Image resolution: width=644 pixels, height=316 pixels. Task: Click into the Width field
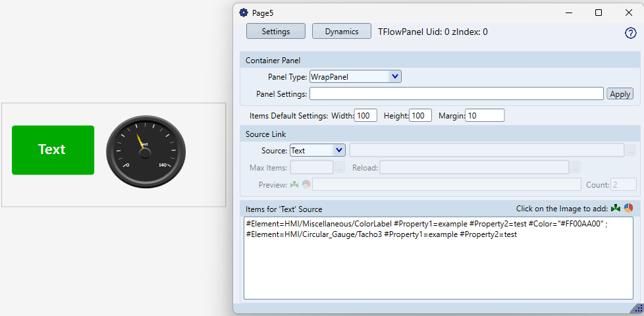pyautogui.click(x=365, y=116)
